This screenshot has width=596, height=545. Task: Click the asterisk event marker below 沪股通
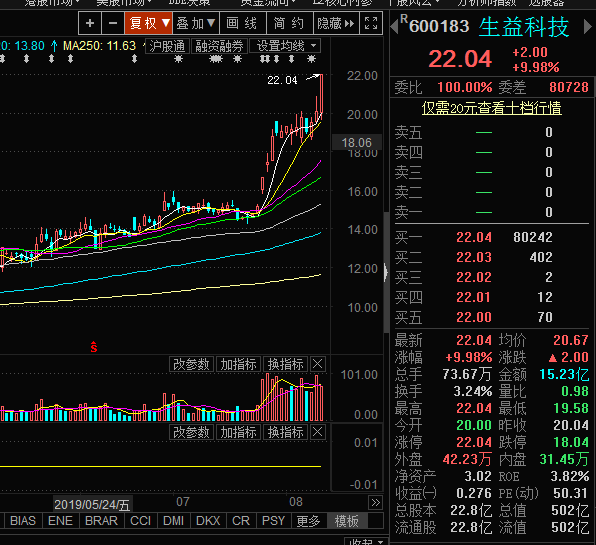178,59
